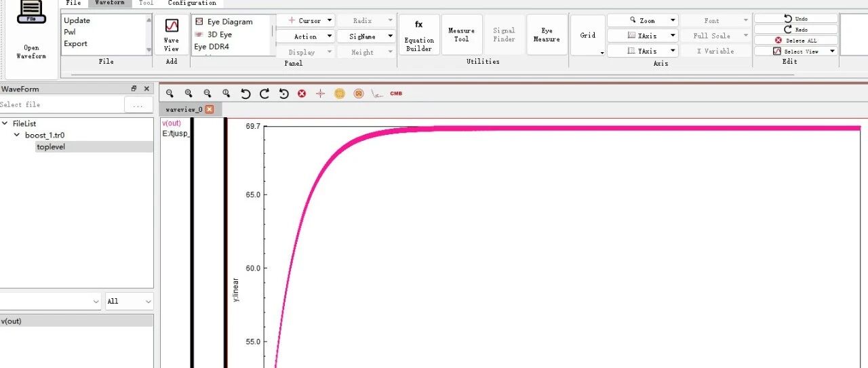Add a new Wave View panel
This screenshot has height=368, width=868.
[x=172, y=35]
